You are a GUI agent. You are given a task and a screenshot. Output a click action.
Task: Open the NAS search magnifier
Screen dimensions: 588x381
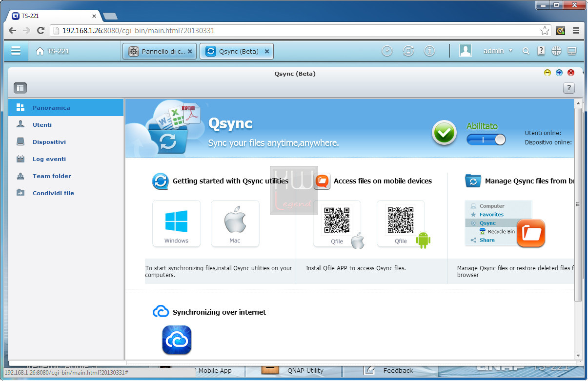pyautogui.click(x=526, y=51)
